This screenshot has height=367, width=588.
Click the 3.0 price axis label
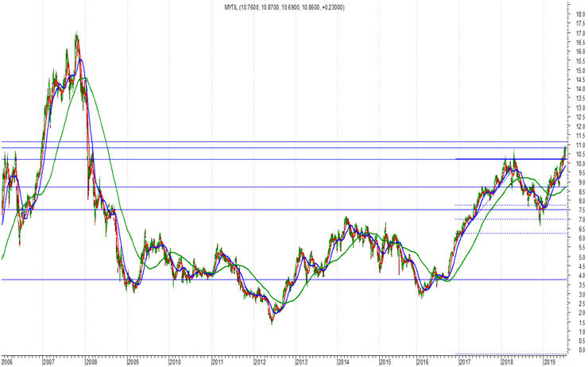(582, 294)
